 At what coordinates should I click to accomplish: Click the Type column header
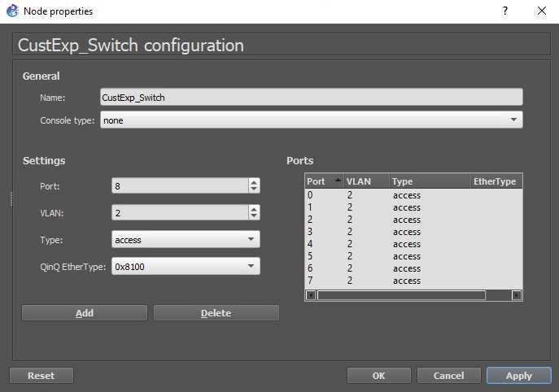[x=430, y=181]
